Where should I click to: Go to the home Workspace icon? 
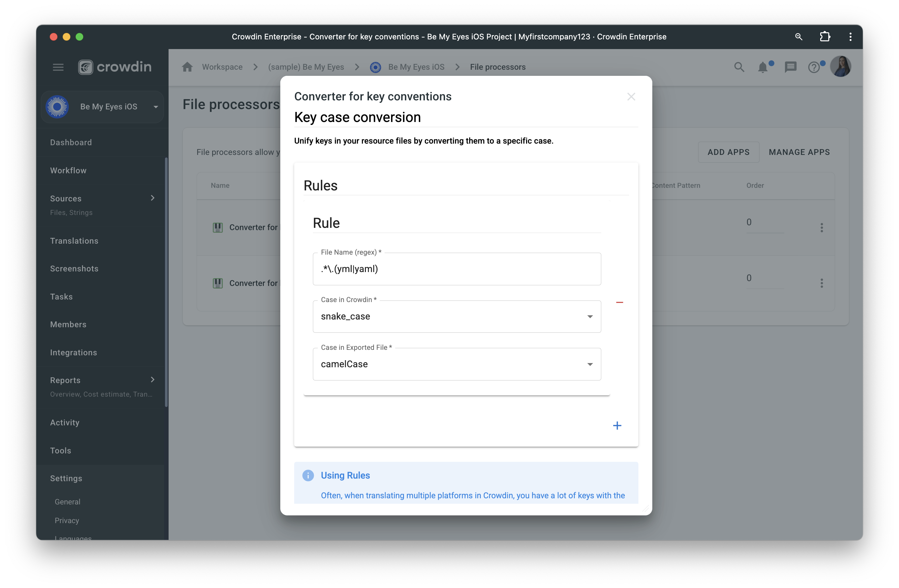[x=187, y=67]
